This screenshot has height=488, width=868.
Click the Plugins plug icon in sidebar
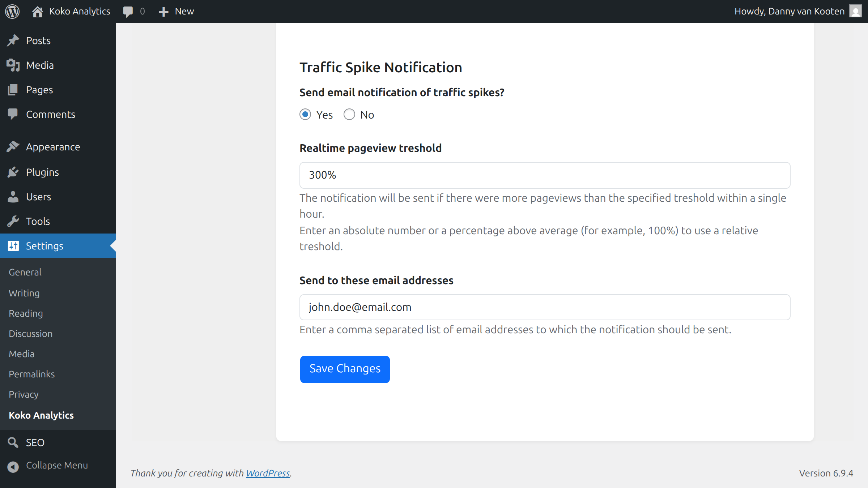tap(13, 172)
